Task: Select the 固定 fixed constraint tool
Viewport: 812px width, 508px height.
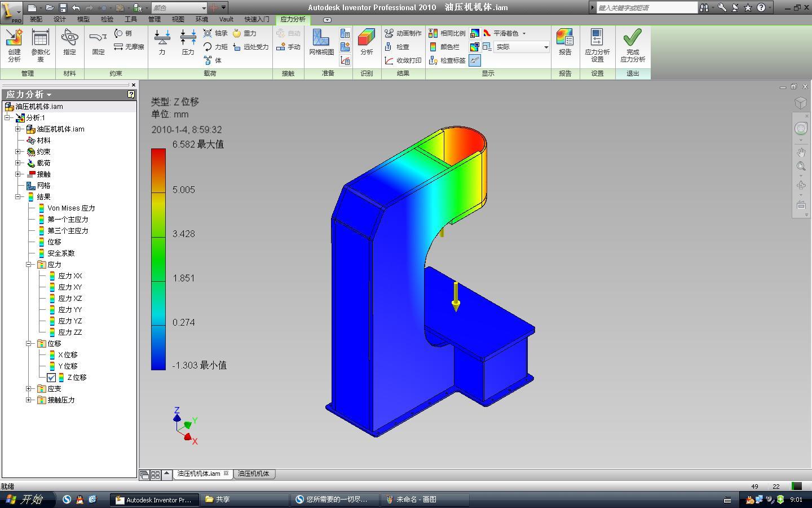Action: coord(98,43)
